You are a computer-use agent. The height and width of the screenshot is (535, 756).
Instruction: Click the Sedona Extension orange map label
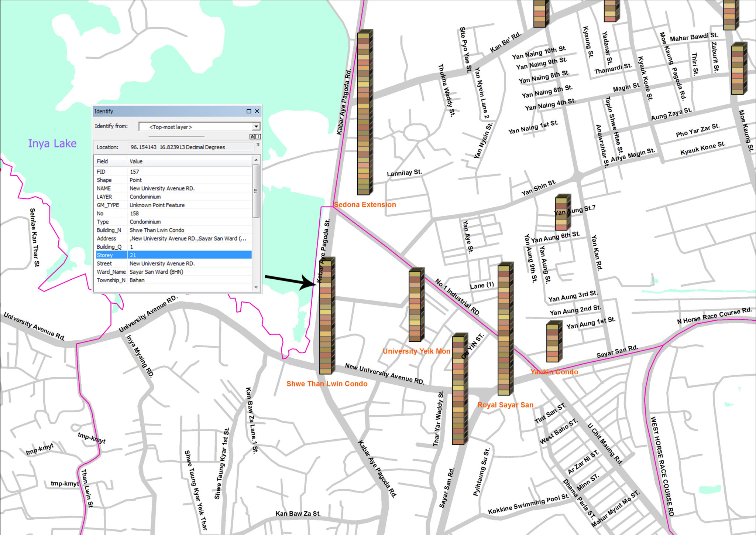(365, 205)
